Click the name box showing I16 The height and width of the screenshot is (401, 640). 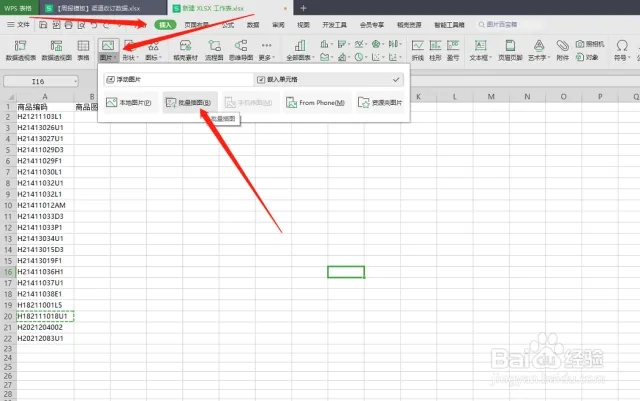click(40, 81)
